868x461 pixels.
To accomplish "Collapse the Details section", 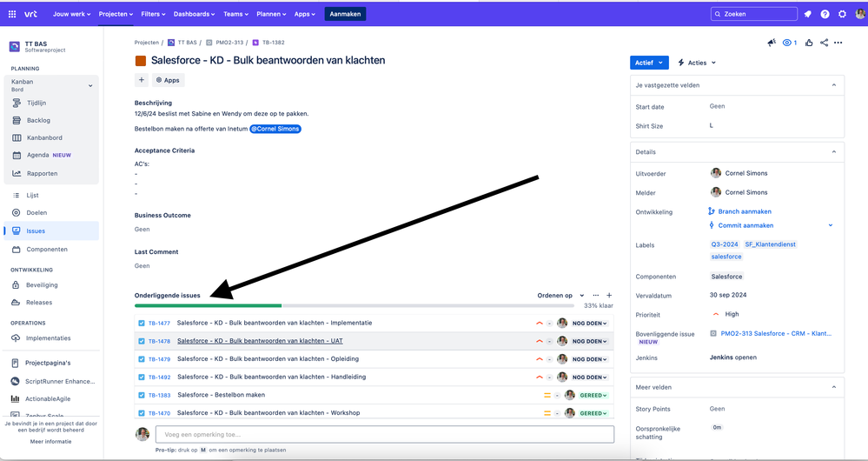I will (833, 152).
